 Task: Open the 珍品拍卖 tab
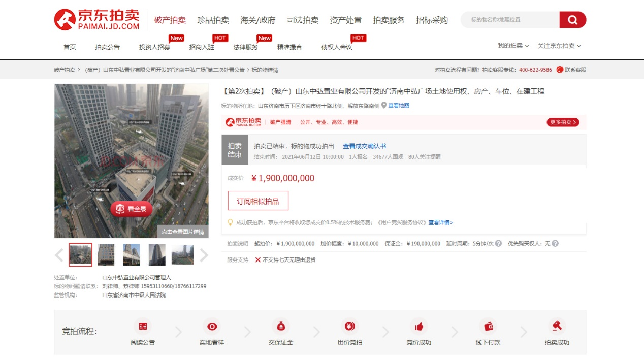[x=213, y=20]
